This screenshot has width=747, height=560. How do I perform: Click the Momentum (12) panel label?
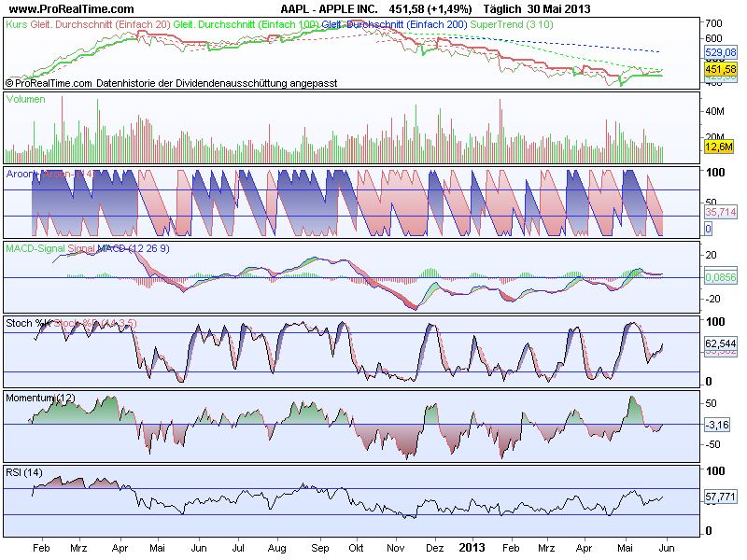pyautogui.click(x=40, y=398)
